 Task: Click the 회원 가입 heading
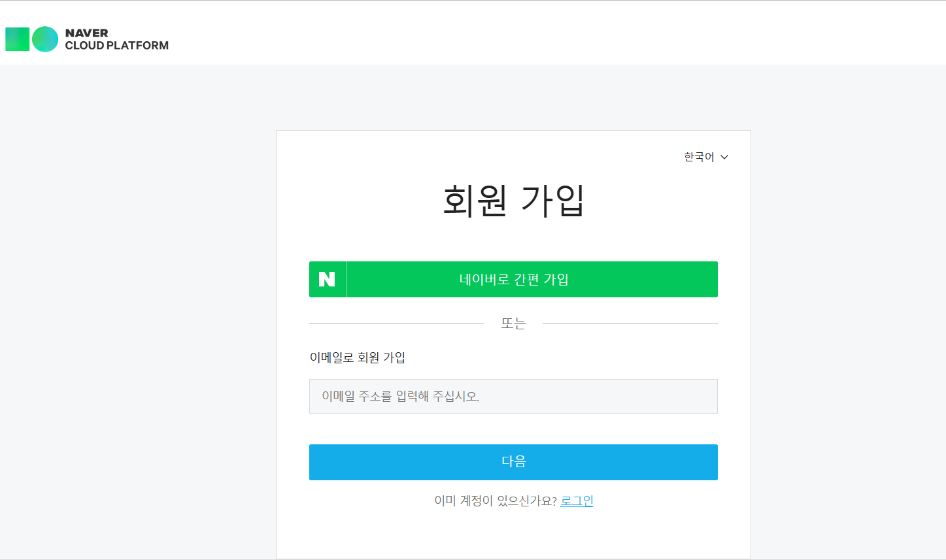[513, 200]
